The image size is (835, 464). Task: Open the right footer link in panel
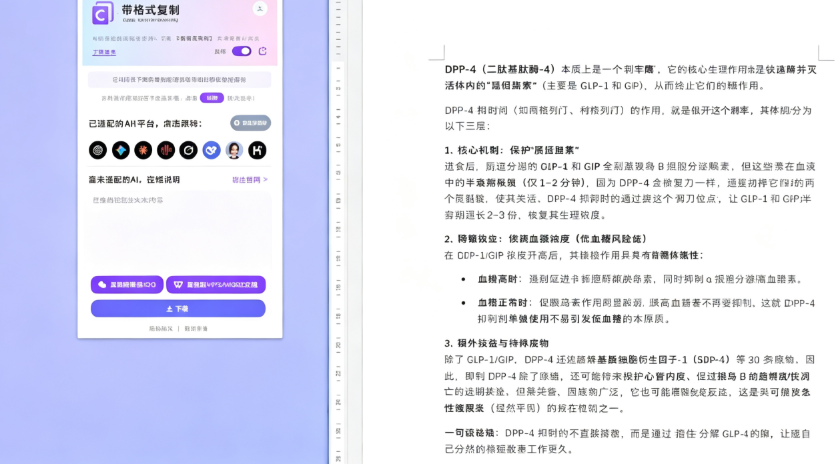(x=196, y=329)
